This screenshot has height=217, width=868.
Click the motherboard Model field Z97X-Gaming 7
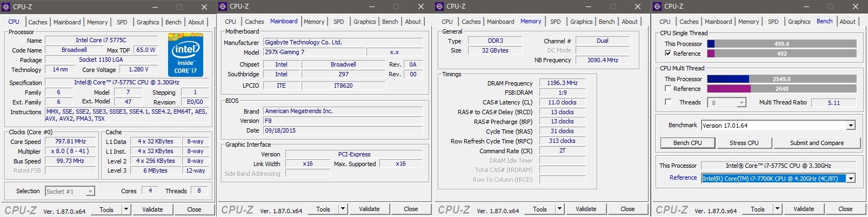[313, 52]
